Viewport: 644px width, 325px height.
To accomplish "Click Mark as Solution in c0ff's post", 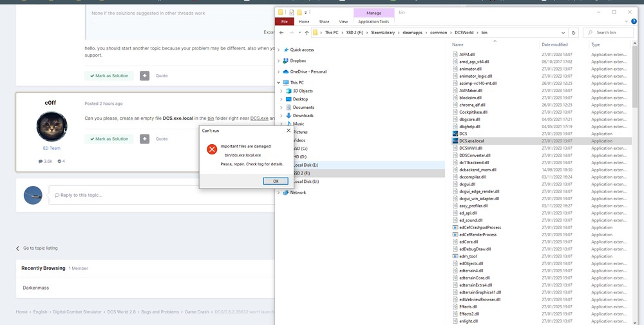I will tap(109, 139).
